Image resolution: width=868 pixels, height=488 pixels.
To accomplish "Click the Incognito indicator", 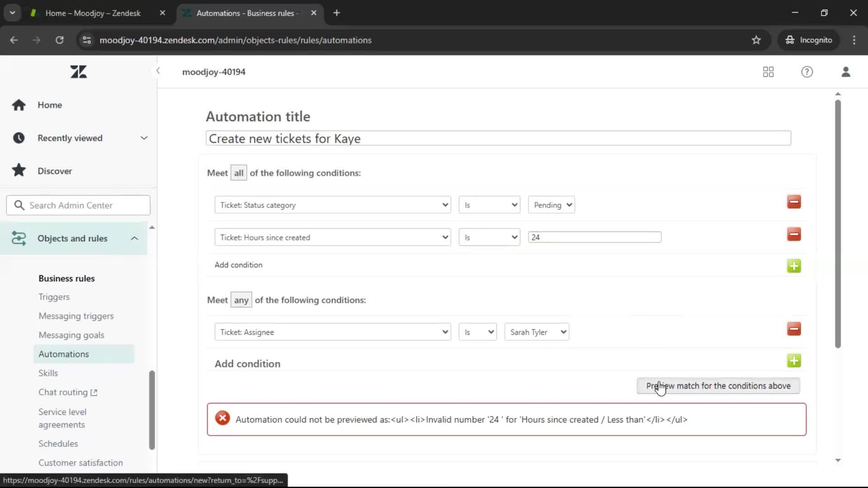I will [809, 40].
